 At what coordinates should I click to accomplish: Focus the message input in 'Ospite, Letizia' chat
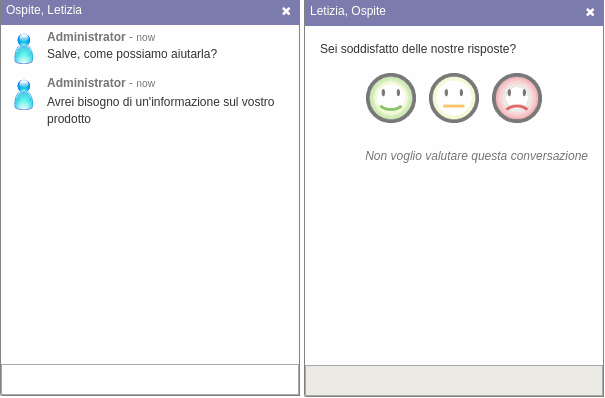click(x=150, y=379)
